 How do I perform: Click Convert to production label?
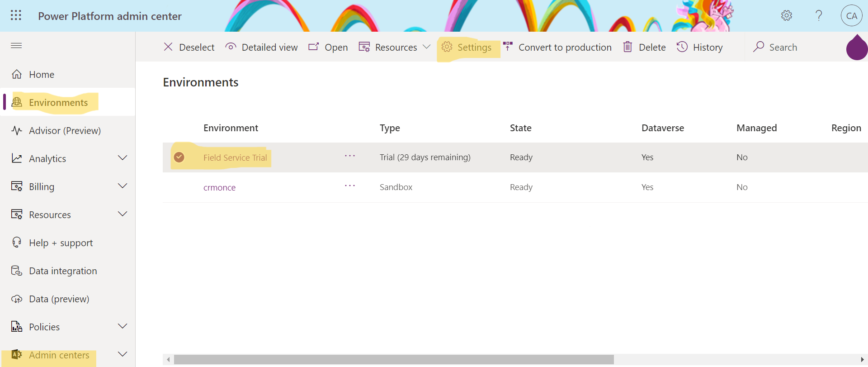click(565, 47)
